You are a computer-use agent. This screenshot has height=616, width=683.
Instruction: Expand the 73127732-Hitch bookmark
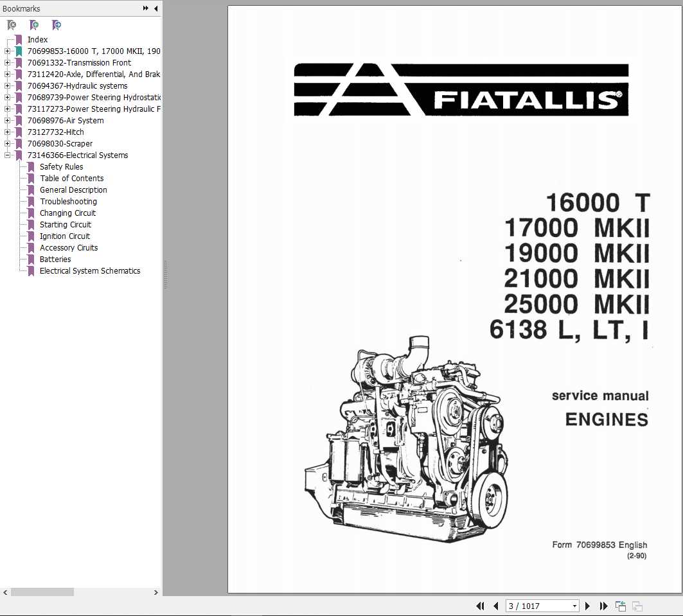[x=8, y=132]
